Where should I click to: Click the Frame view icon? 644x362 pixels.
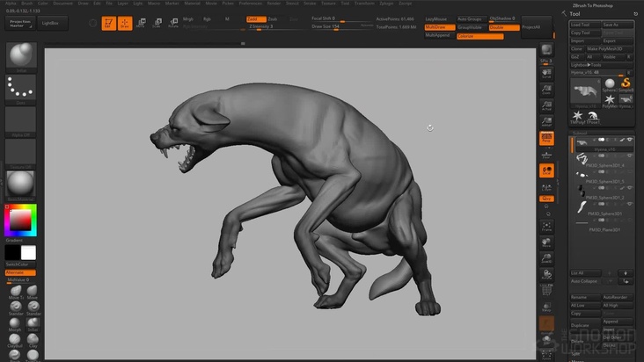pos(546,226)
